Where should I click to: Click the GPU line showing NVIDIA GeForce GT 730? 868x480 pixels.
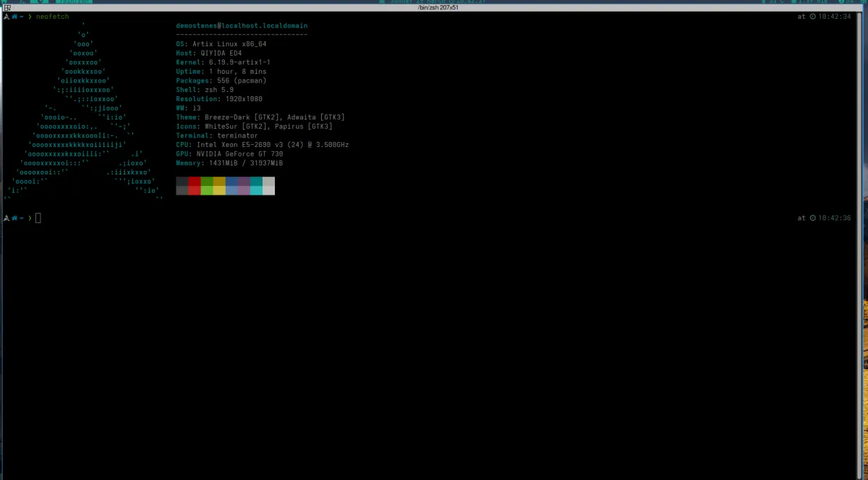tap(229, 153)
